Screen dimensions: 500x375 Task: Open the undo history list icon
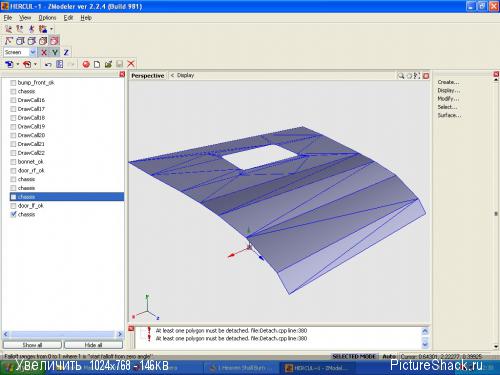pos(60,64)
